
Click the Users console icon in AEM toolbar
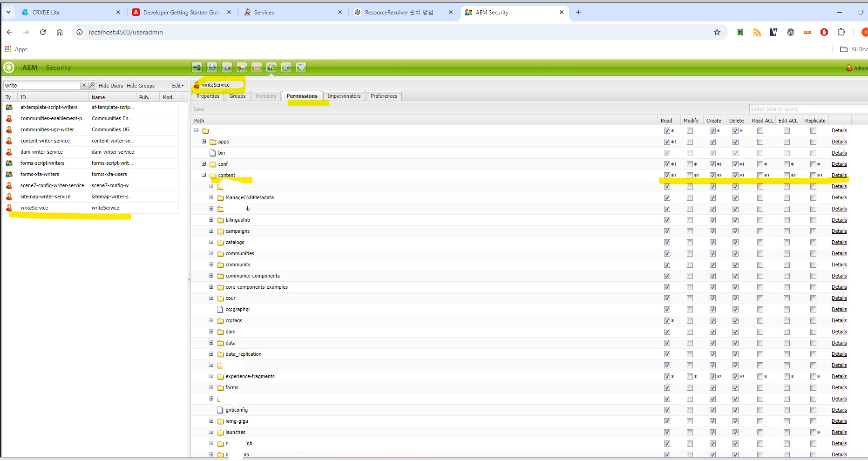coord(271,68)
